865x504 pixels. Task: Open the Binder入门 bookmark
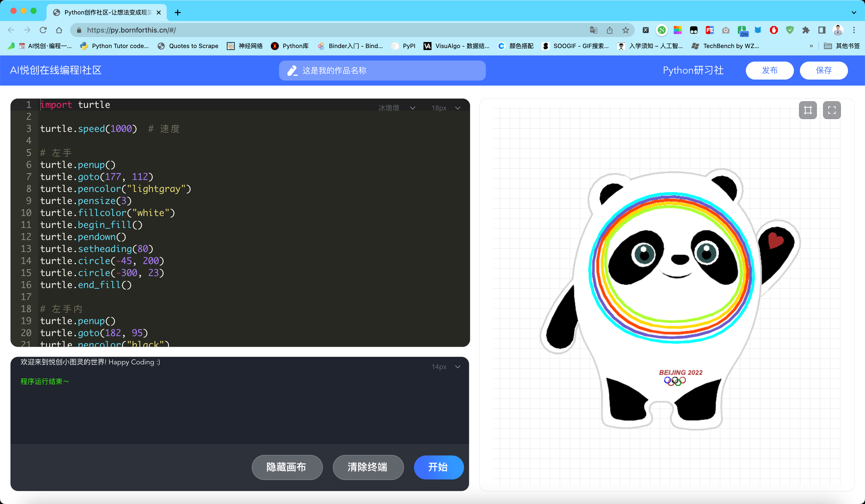[350, 46]
